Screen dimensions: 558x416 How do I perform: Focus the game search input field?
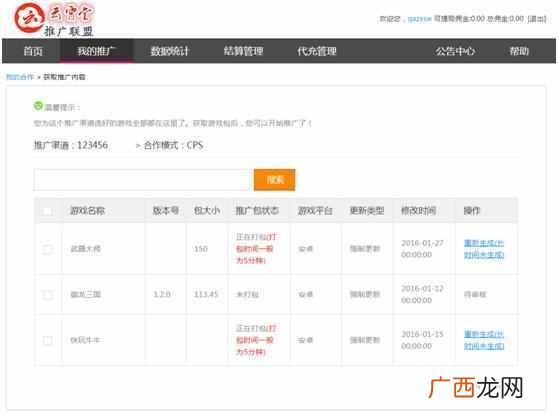coord(141,180)
